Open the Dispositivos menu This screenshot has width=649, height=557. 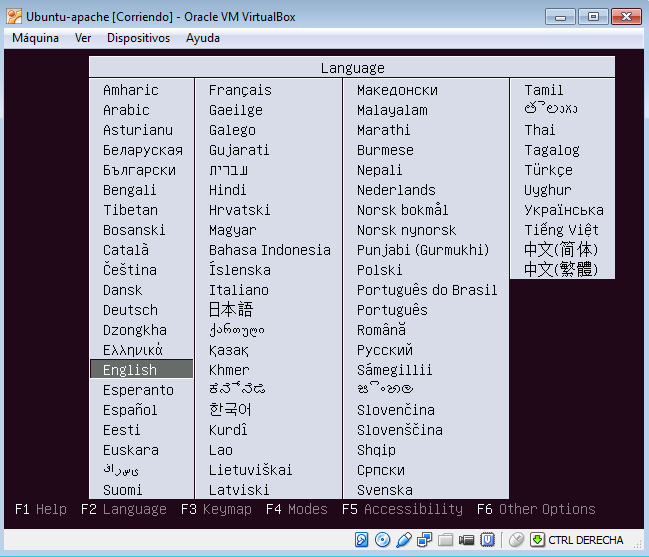138,38
